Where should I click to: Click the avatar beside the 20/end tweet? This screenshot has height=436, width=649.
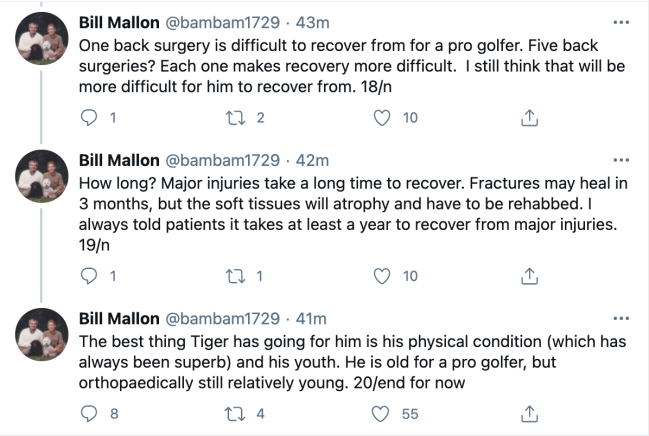(x=42, y=340)
